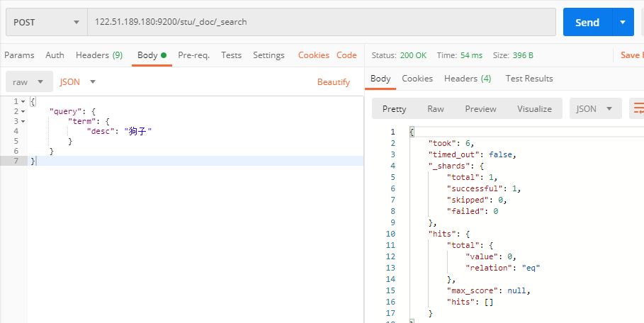Click Status 200 OK indicator
Image resolution: width=644 pixels, height=323 pixels.
click(x=399, y=55)
